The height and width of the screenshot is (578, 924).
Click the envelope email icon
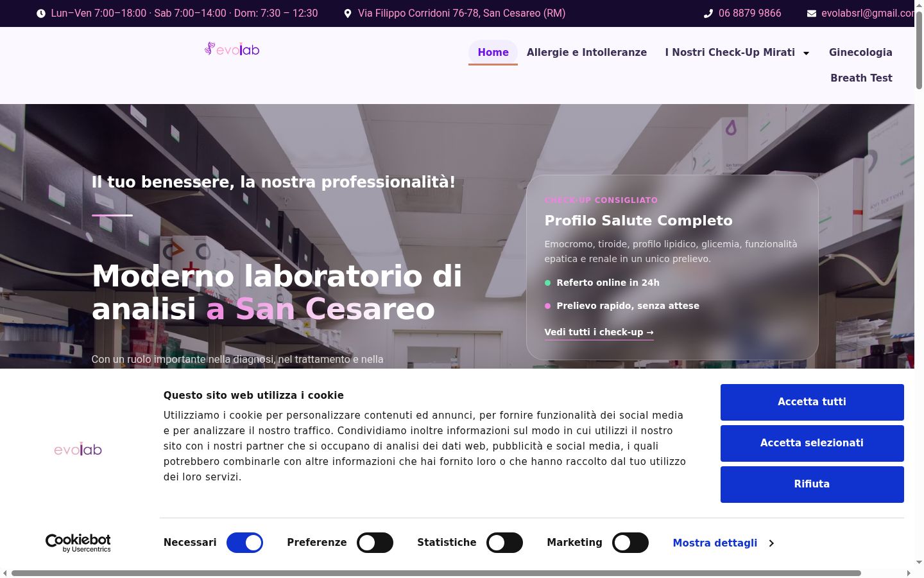click(812, 13)
